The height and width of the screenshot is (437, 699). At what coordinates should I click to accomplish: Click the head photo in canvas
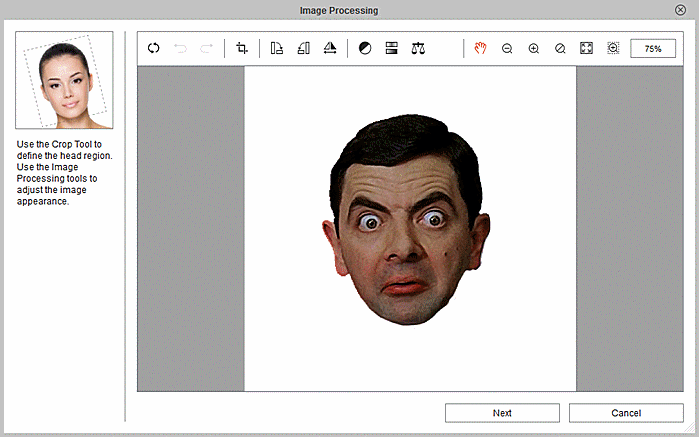pyautogui.click(x=406, y=219)
